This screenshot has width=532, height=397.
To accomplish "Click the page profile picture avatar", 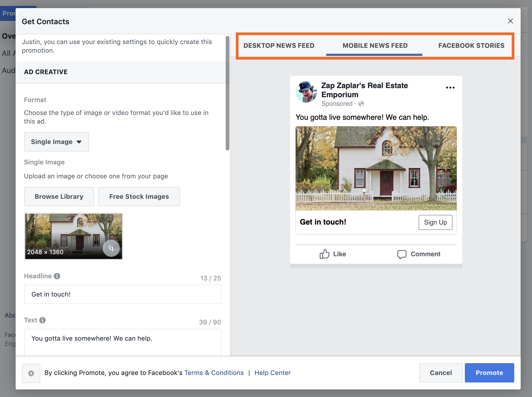I will (306, 92).
